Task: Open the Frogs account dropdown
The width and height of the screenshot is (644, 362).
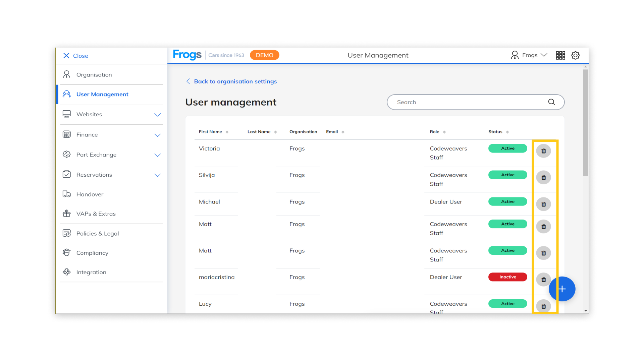Action: click(x=529, y=55)
